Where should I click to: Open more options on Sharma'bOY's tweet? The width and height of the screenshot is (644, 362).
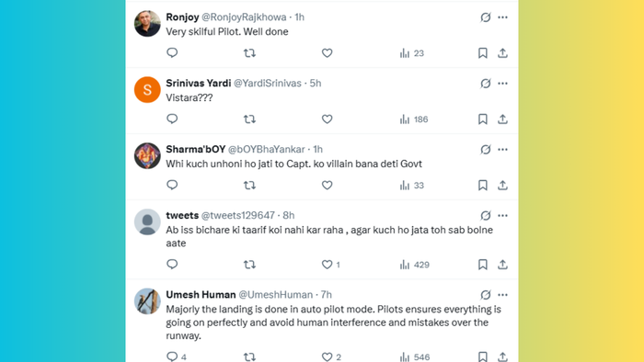(502, 149)
